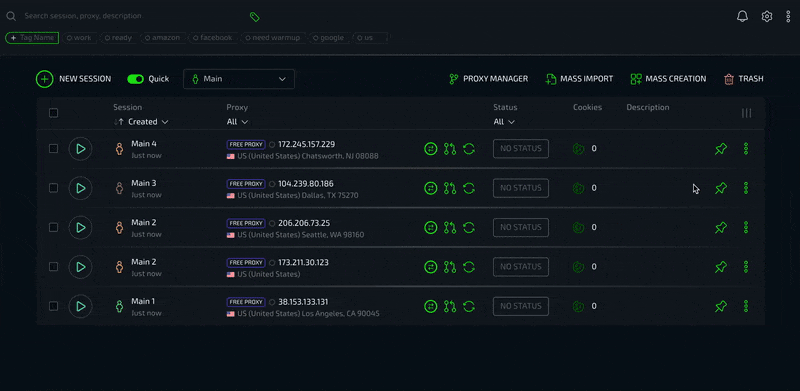Launch session with proxy 173.211.30.123
The width and height of the screenshot is (800, 391).
coord(80,267)
